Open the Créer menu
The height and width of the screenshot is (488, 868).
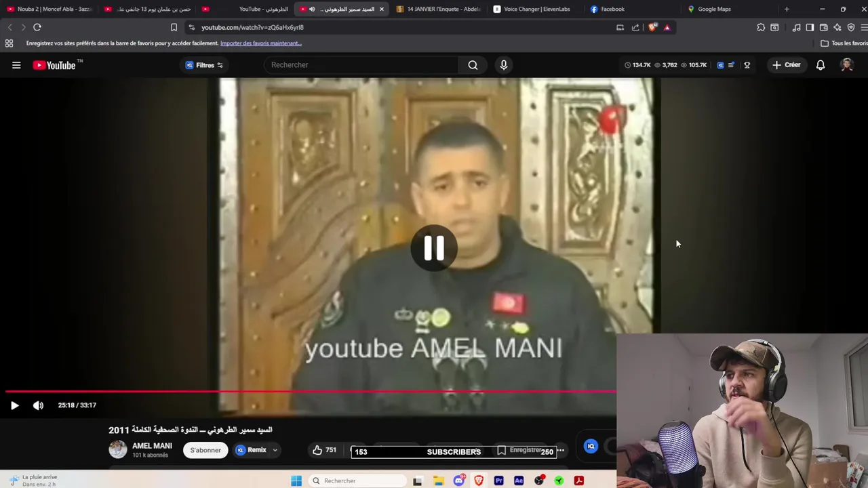(x=786, y=65)
